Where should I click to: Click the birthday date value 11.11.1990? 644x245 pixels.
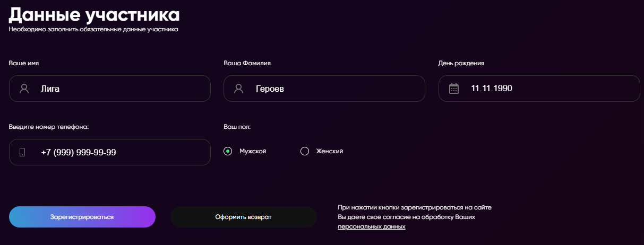coord(492,89)
